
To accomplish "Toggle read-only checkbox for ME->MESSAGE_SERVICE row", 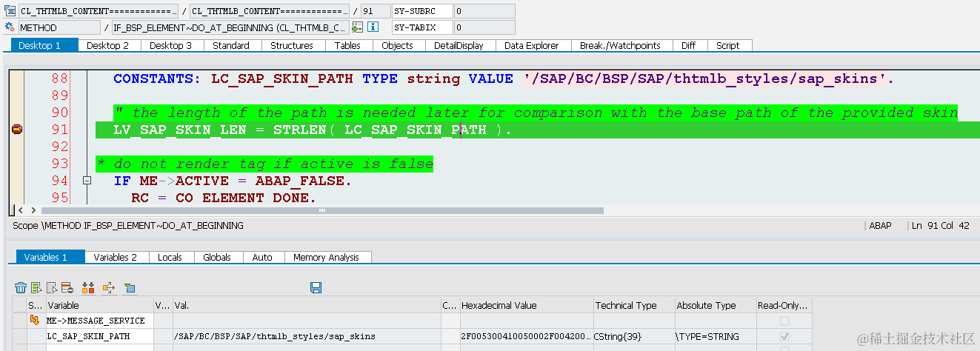I will pos(784,321).
